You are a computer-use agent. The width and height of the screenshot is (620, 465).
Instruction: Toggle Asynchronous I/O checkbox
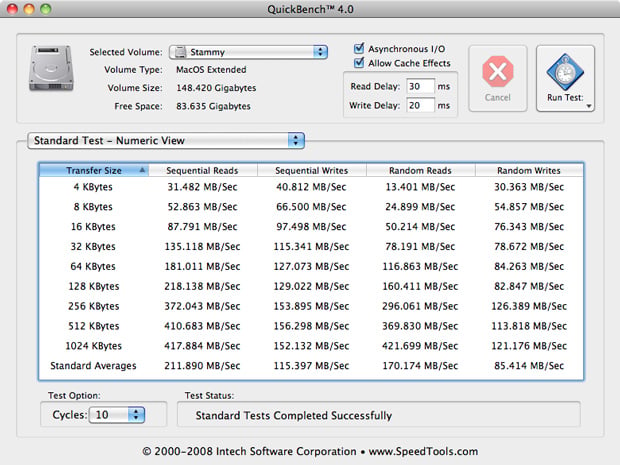(x=359, y=49)
